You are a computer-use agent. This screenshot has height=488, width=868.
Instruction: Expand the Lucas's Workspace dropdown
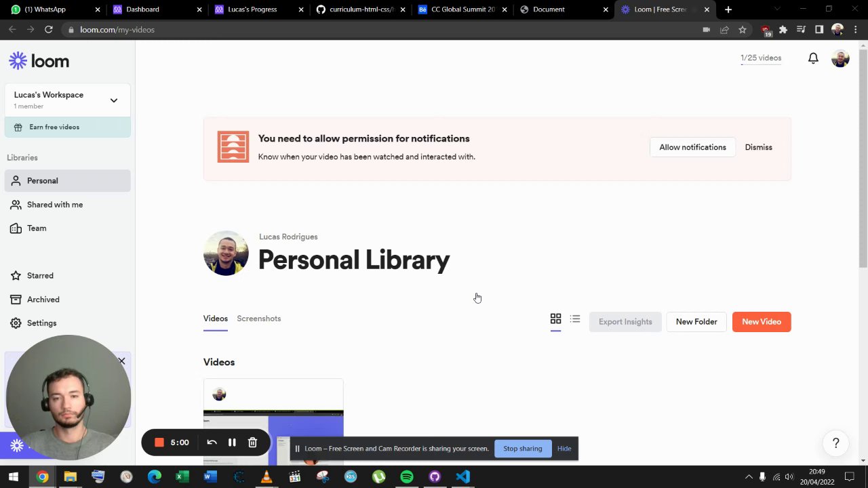pyautogui.click(x=114, y=100)
